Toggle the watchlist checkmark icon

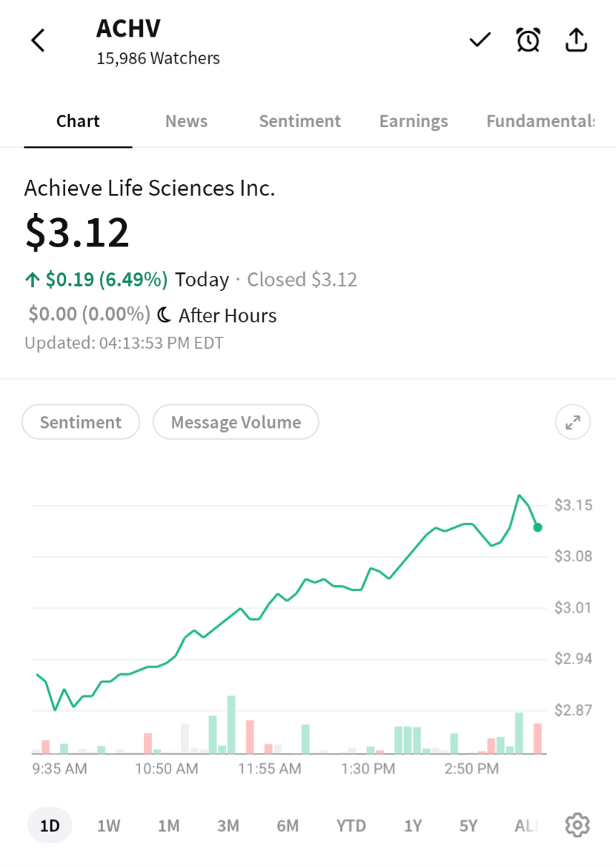click(x=479, y=40)
